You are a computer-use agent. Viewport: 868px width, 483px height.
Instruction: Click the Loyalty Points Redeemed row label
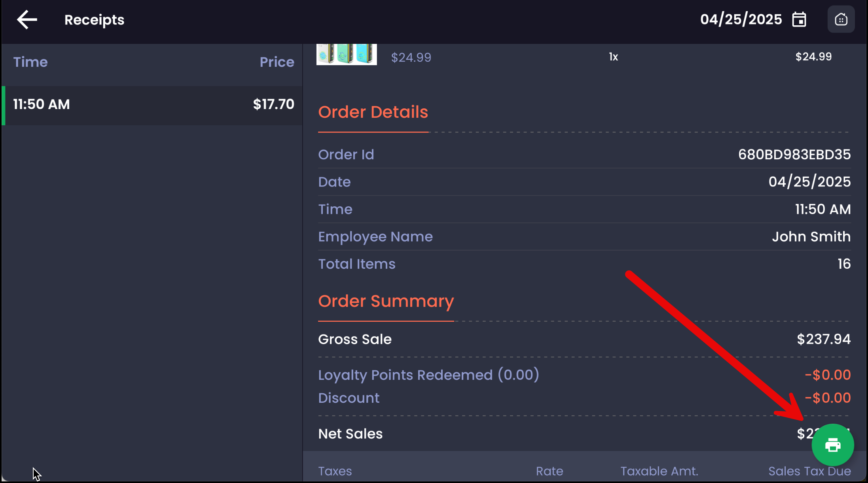[428, 375]
